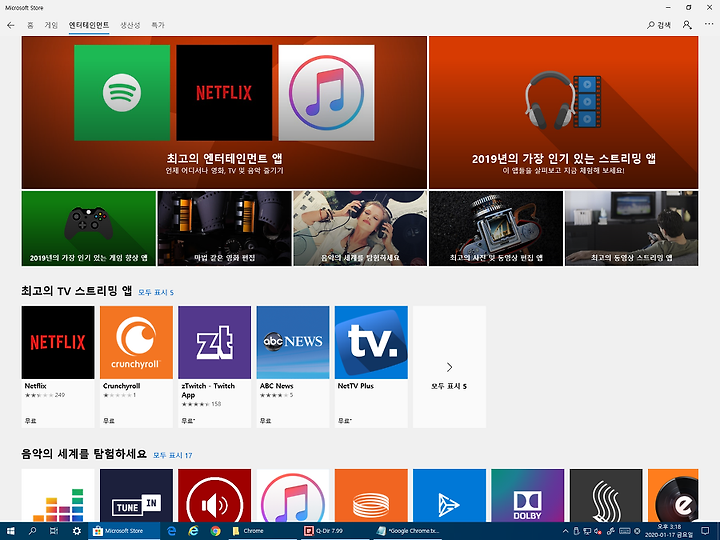The width and height of the screenshot is (720, 540).
Task: Open iTunes in the music row
Action: click(293, 495)
